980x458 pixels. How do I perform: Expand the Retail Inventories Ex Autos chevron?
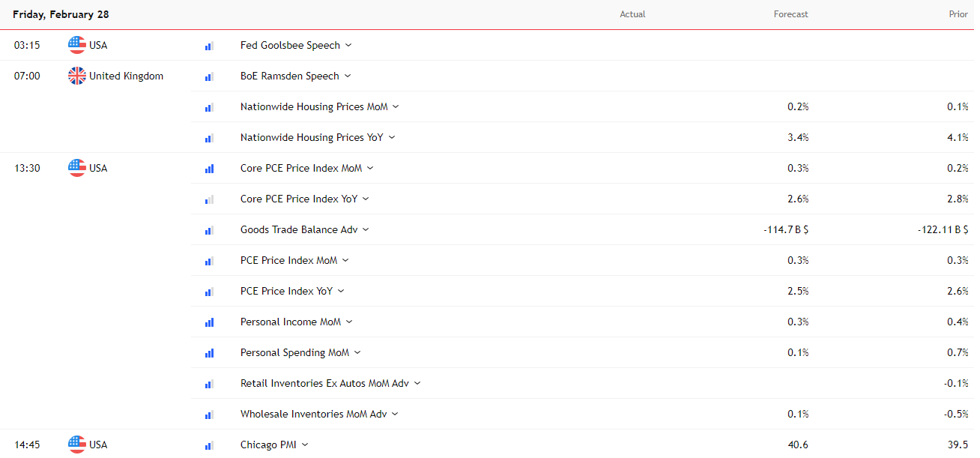pyautogui.click(x=417, y=383)
